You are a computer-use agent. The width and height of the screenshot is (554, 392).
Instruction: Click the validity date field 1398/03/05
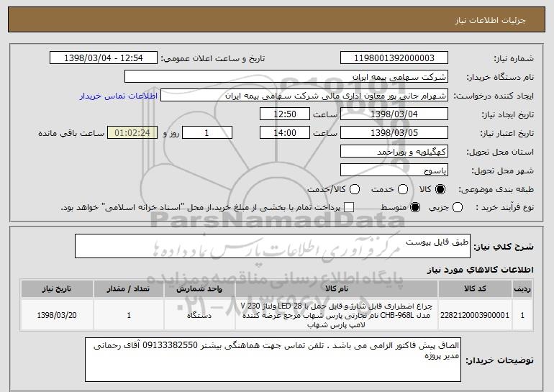pyautogui.click(x=394, y=133)
